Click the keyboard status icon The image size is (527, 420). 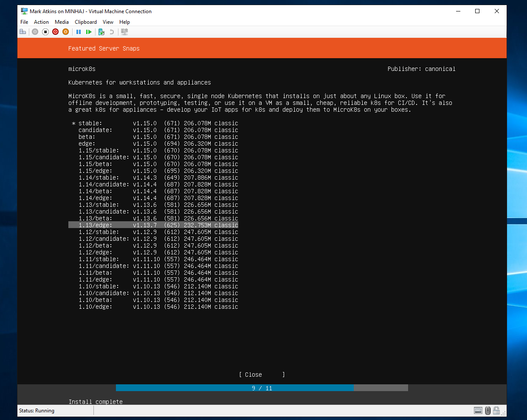pos(478,410)
